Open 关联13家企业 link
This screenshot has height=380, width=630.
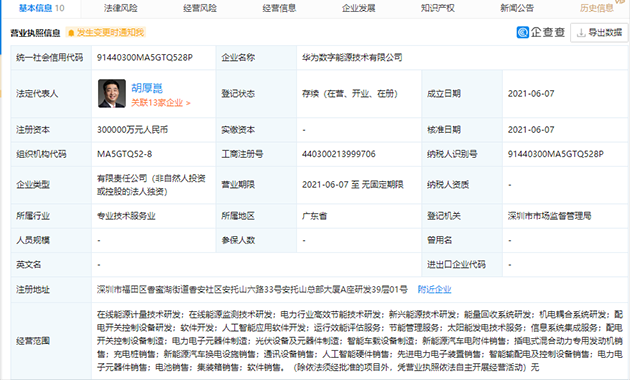click(x=161, y=103)
